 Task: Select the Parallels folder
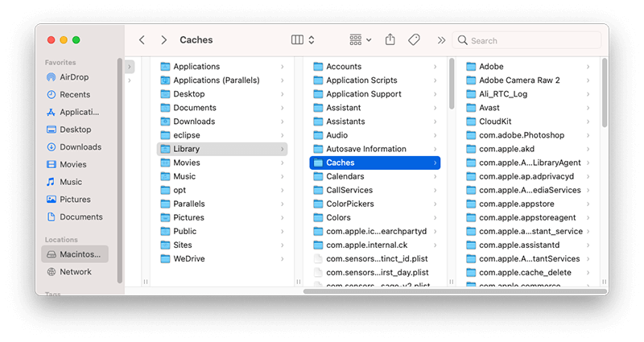pyautogui.click(x=222, y=204)
